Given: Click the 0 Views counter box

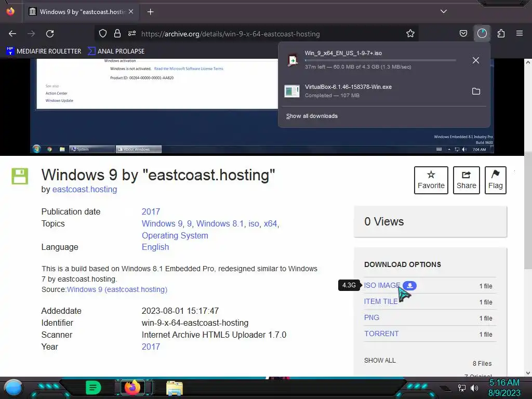Looking at the screenshot, I should click(x=430, y=221).
